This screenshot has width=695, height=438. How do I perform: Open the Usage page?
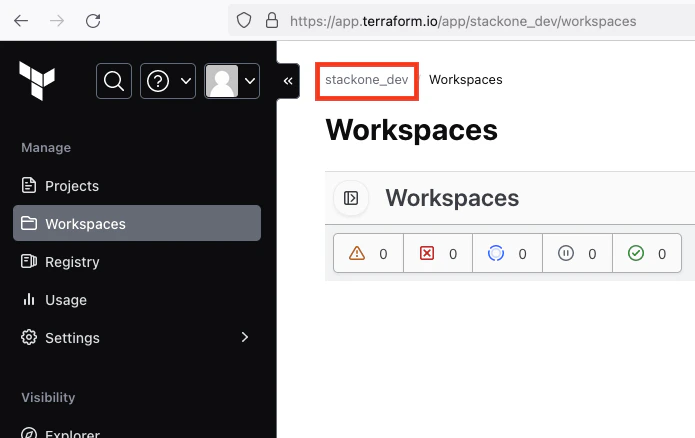137,300
